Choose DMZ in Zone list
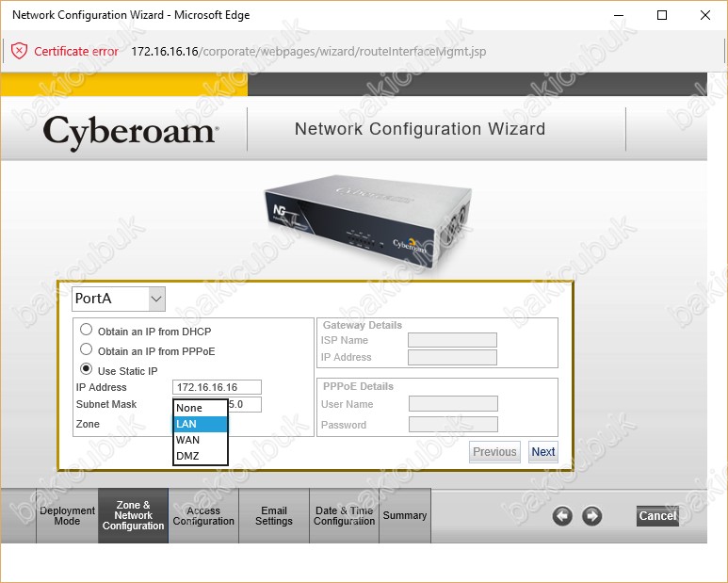 (200, 456)
